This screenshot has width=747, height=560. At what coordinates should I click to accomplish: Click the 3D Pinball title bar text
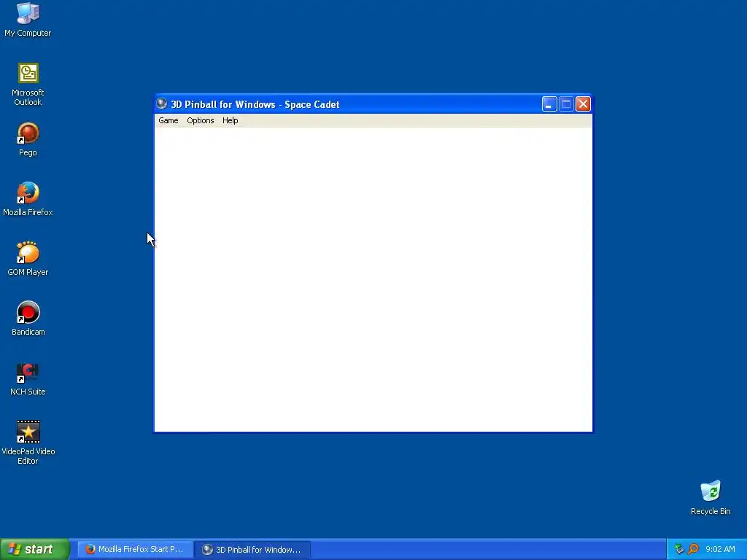pos(255,104)
